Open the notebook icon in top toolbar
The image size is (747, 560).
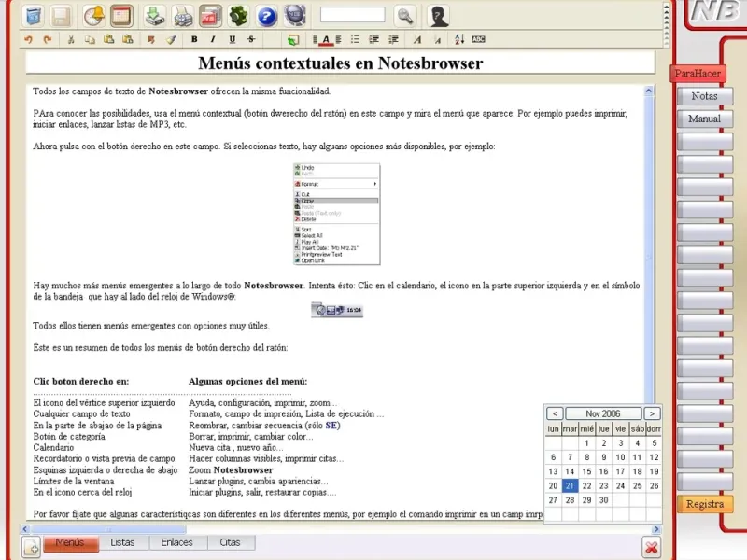[34, 16]
